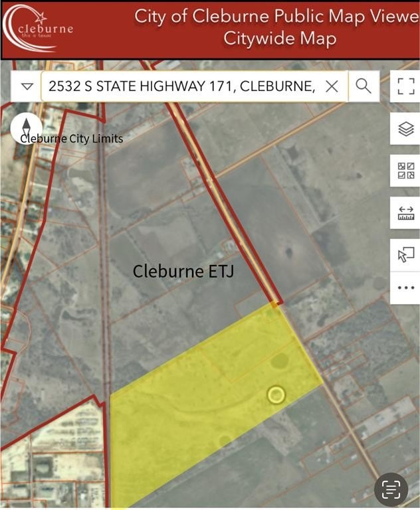Viewport: 420px width, 510px height.
Task: Reset map orientation with compass
Action: [27, 127]
